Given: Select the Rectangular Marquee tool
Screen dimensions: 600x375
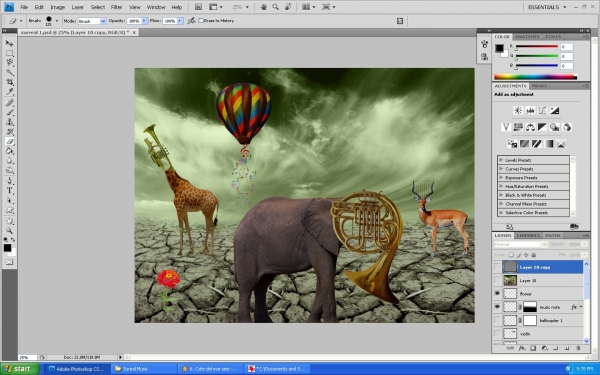Looking at the screenshot, I should click(x=9, y=53).
